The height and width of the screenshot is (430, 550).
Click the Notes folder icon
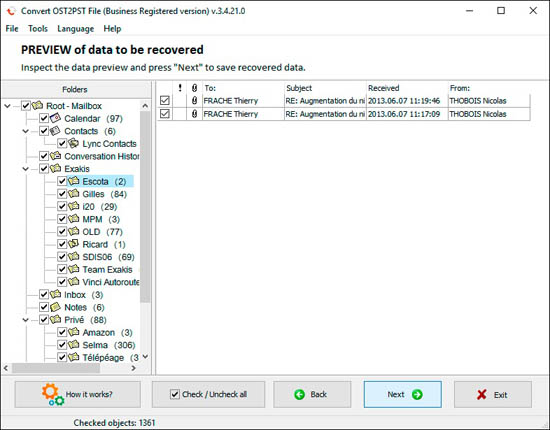click(55, 307)
